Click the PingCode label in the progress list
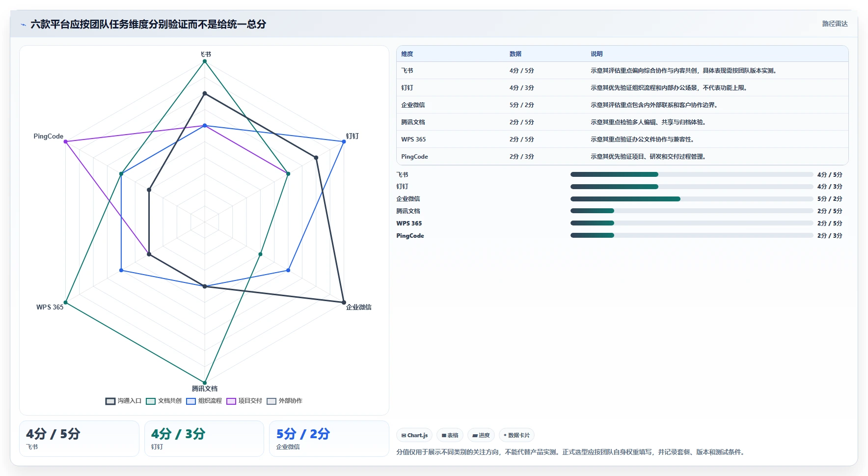 coord(410,236)
